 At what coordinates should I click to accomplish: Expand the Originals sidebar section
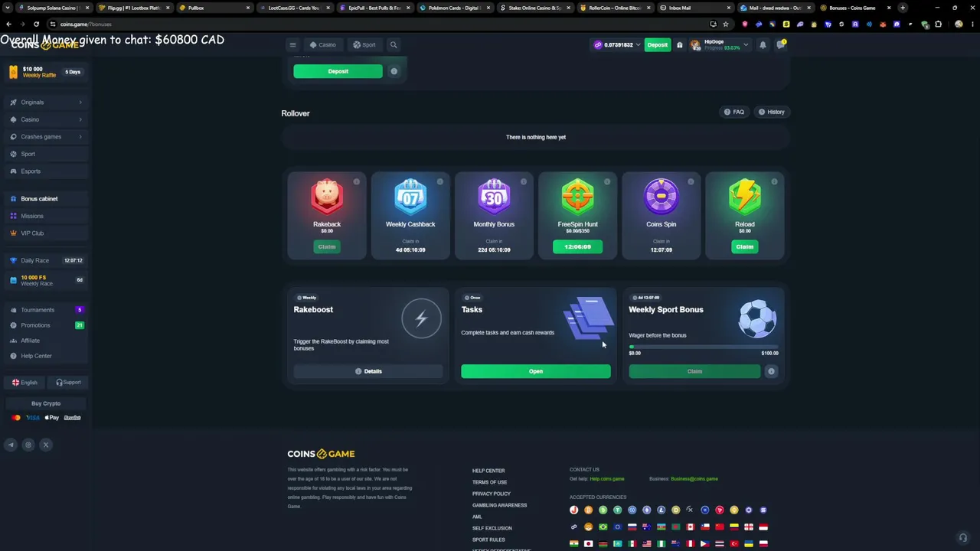(x=47, y=103)
